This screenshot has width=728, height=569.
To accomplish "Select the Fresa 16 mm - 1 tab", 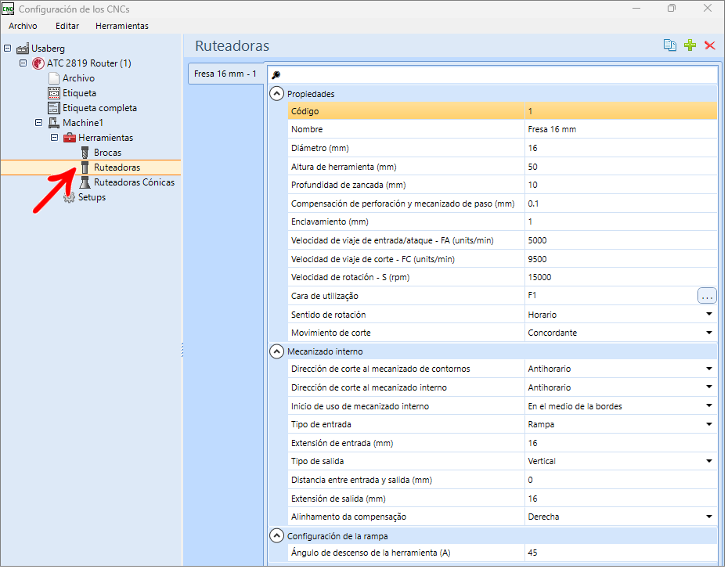I will click(226, 74).
